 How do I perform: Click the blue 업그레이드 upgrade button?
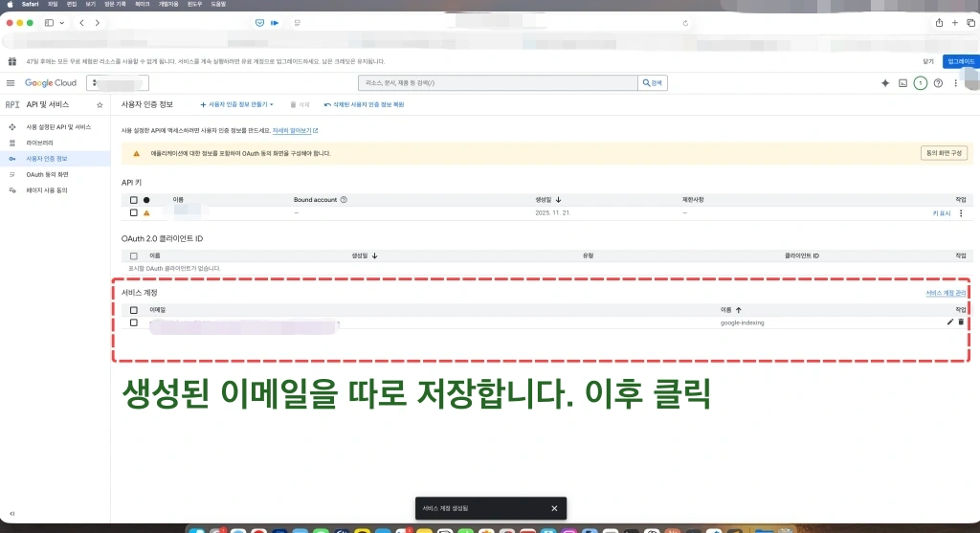click(x=961, y=61)
